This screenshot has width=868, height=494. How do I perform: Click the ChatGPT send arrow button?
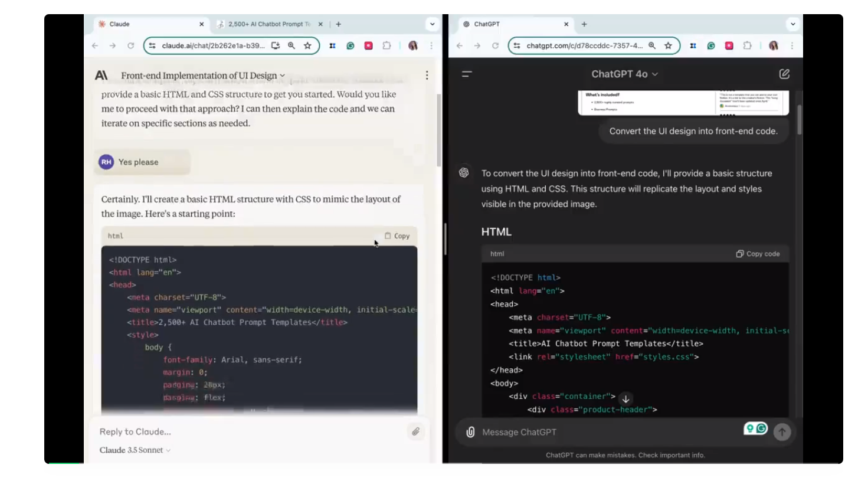782,432
